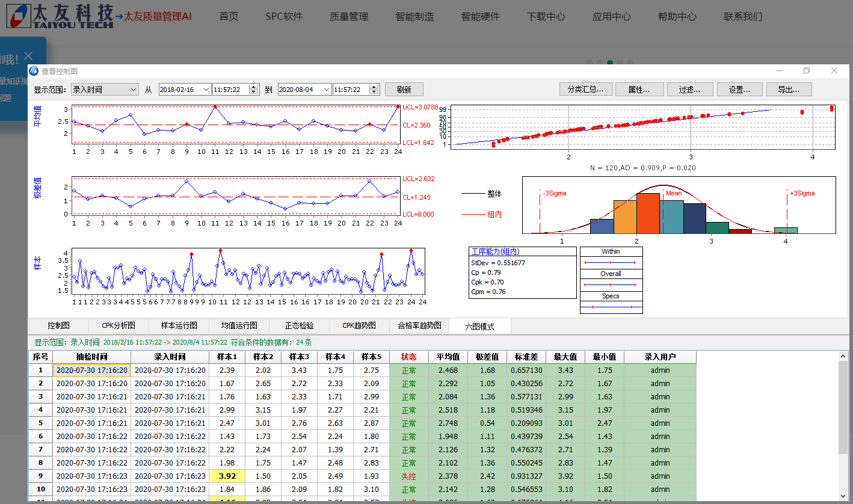Viewport: 853px width, 504px height.
Task: Click the red point at sample 11 on mean chart
Action: tap(215, 107)
